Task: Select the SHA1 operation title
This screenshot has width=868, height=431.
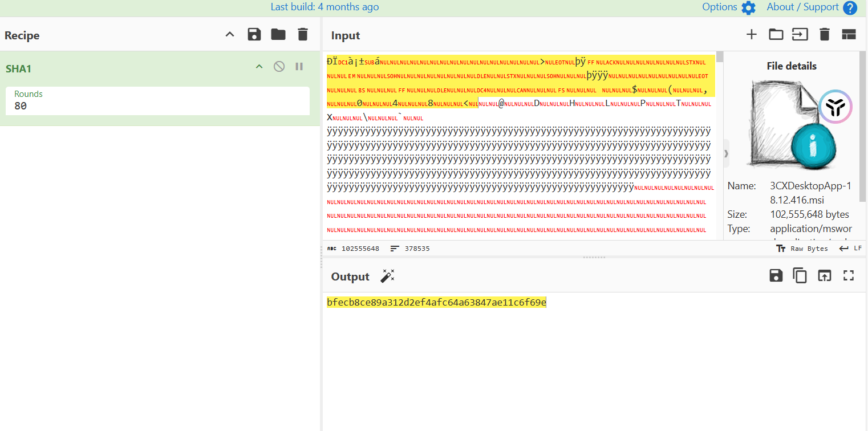Action: click(x=19, y=69)
